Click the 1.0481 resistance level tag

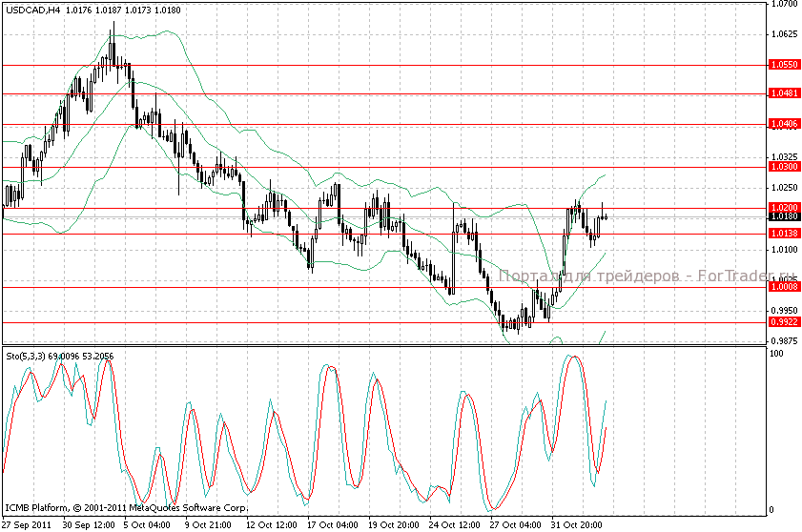(782, 93)
